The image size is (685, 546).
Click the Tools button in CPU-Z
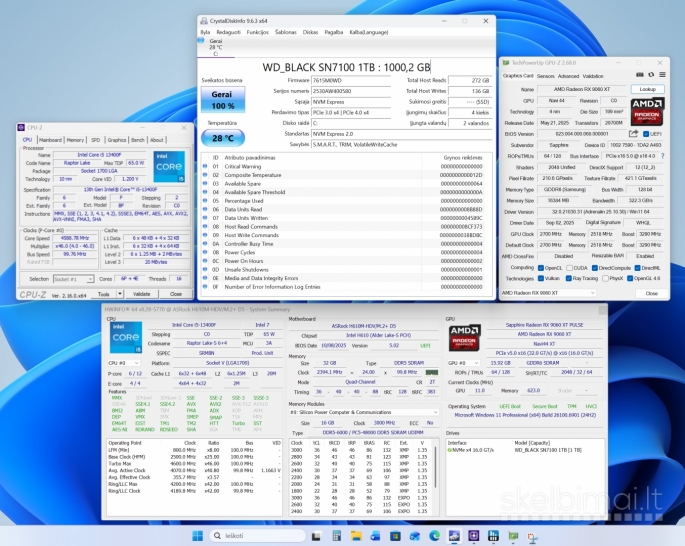104,294
